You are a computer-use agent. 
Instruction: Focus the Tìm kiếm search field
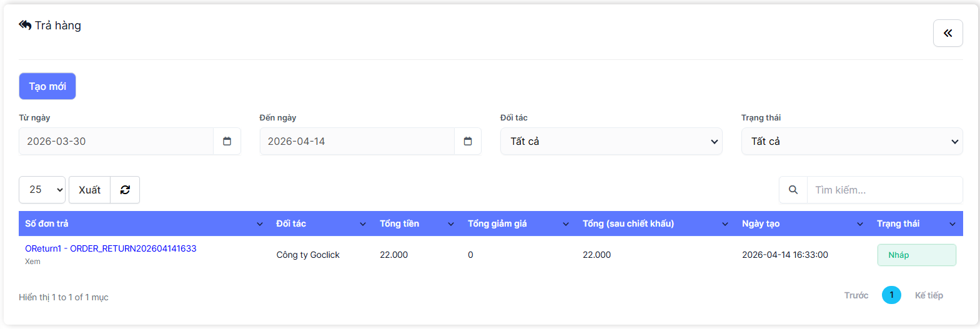point(884,190)
